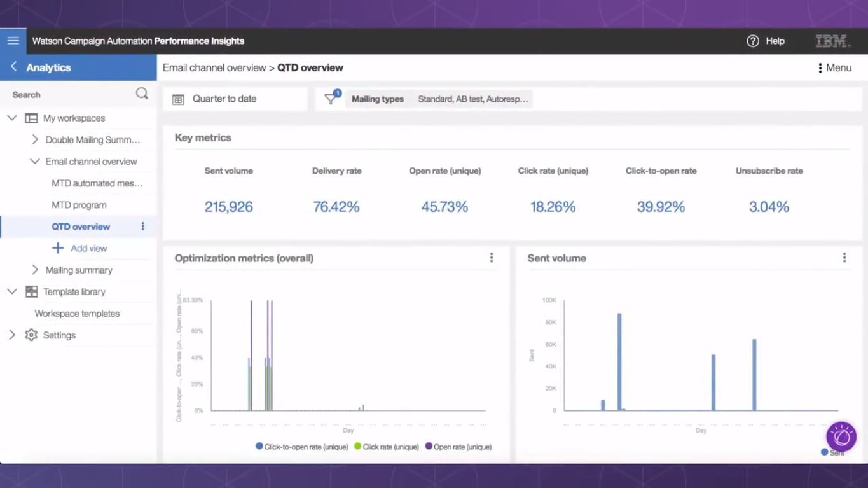Open the hamburger navigation menu
The height and width of the screenshot is (488, 868).
click(x=13, y=40)
